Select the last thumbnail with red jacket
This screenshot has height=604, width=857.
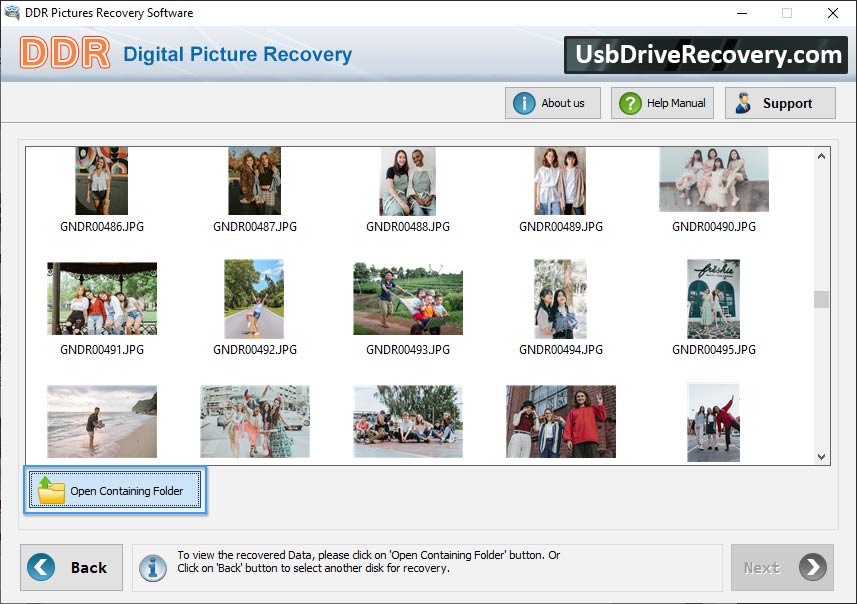[713, 423]
